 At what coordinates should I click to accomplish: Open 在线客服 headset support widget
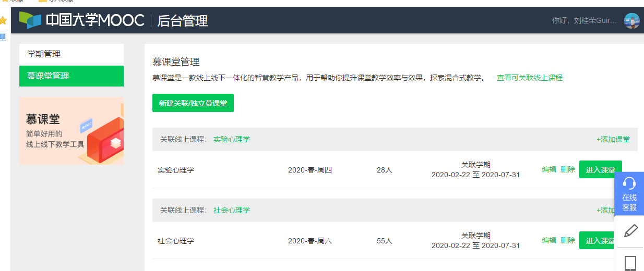point(629,193)
